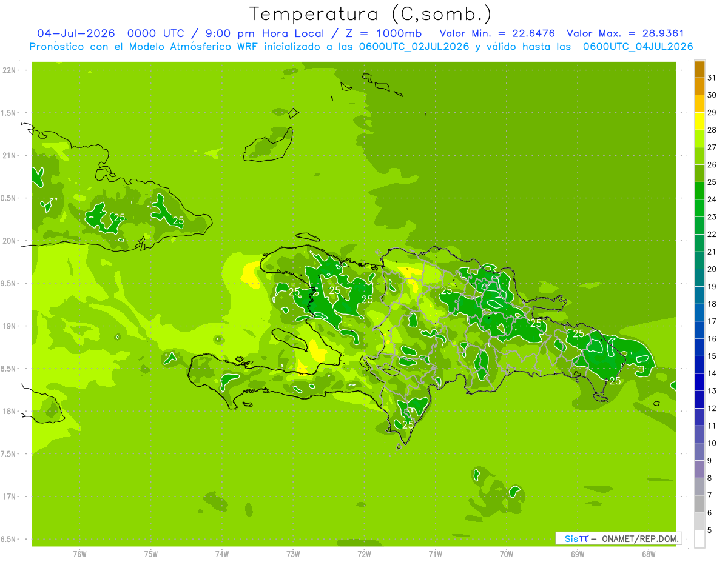Select the date text '04-Jul-2026'
This screenshot has width=728, height=562.
pos(76,33)
